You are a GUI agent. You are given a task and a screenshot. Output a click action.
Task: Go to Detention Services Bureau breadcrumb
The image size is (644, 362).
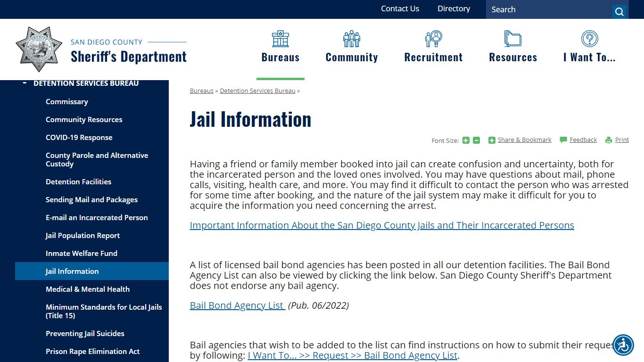[x=257, y=90]
